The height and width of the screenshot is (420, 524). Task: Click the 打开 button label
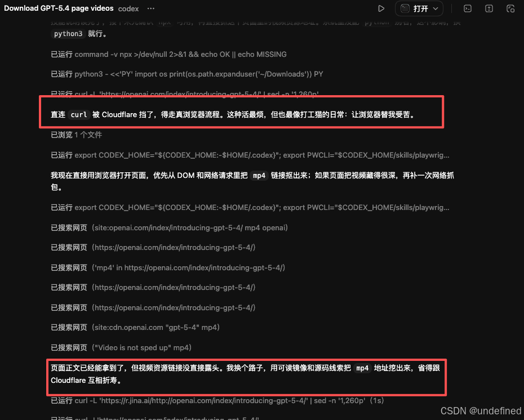(x=420, y=8)
